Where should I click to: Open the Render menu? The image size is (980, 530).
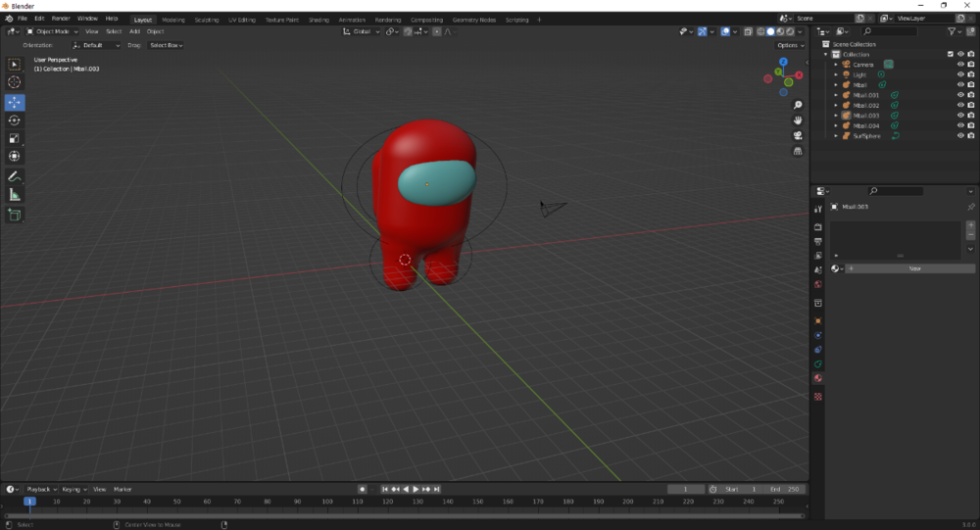pos(61,19)
